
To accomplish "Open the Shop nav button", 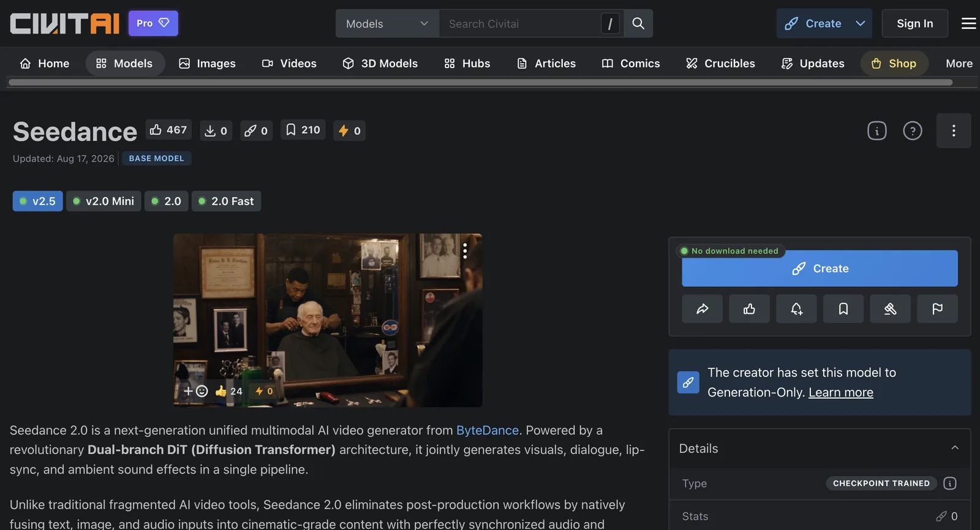I will tap(894, 63).
